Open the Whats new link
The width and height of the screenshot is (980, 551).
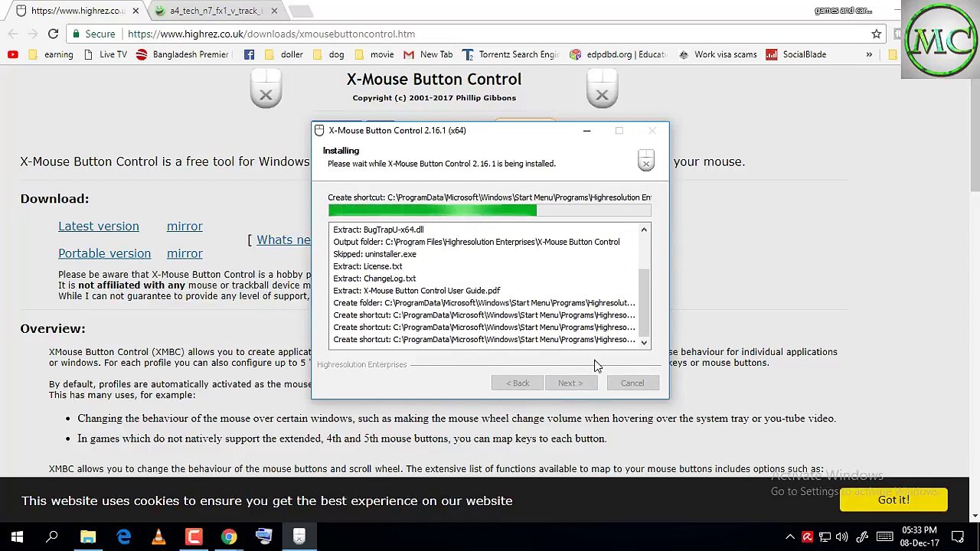pos(283,240)
